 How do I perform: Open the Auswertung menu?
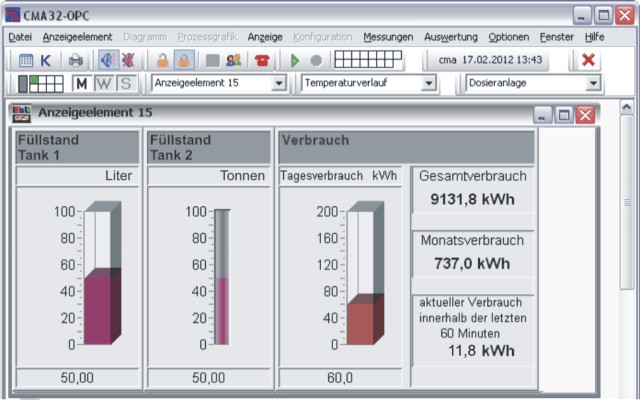(x=451, y=37)
